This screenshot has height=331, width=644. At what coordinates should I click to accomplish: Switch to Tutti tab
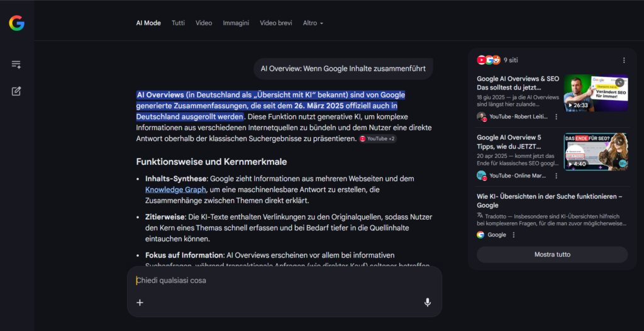coord(178,23)
